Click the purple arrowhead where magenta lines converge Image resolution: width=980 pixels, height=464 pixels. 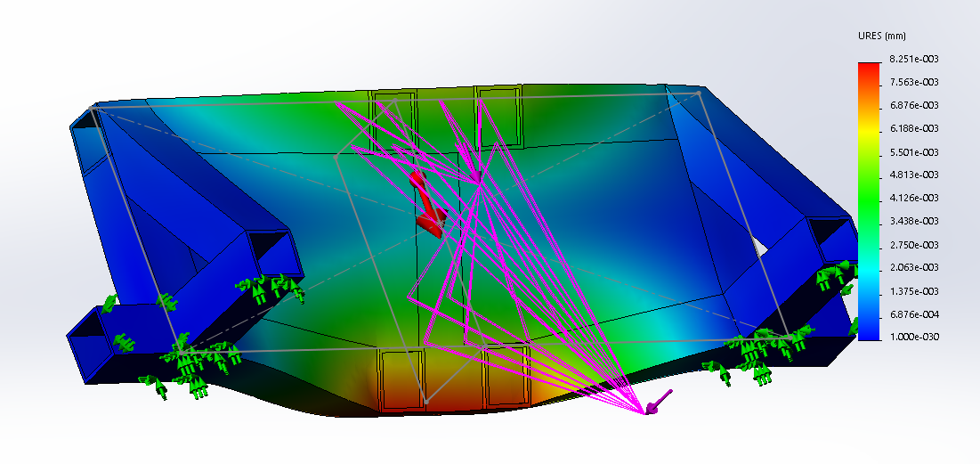[x=653, y=408]
